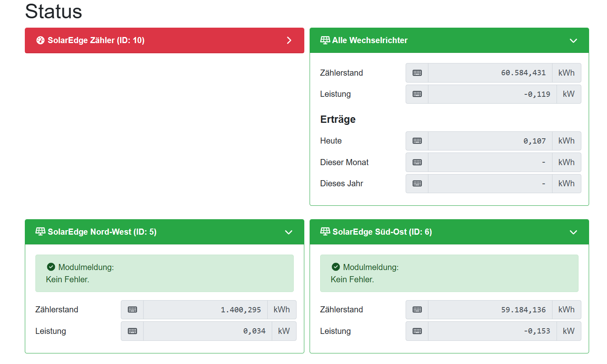Expand the SolarEdge Zähler (ID: 10) panel

tap(289, 40)
